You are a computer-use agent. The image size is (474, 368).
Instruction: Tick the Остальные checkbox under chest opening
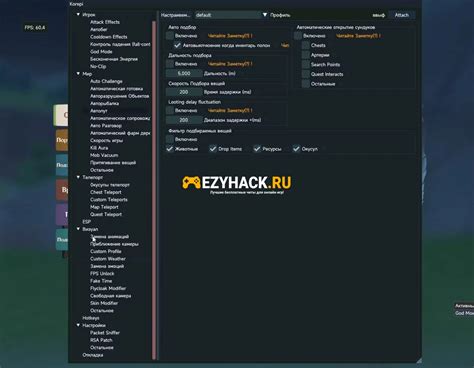(306, 84)
